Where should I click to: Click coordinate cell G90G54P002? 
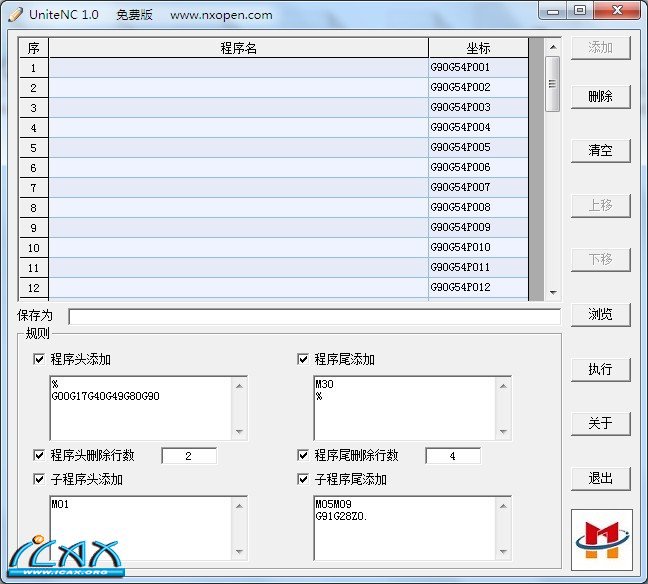tap(479, 87)
